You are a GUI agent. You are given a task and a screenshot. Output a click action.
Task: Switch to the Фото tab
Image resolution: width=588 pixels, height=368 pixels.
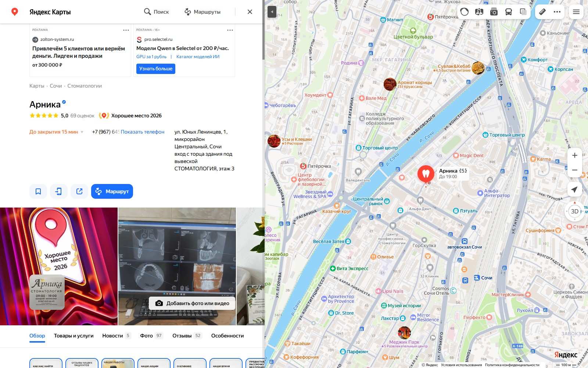click(151, 336)
